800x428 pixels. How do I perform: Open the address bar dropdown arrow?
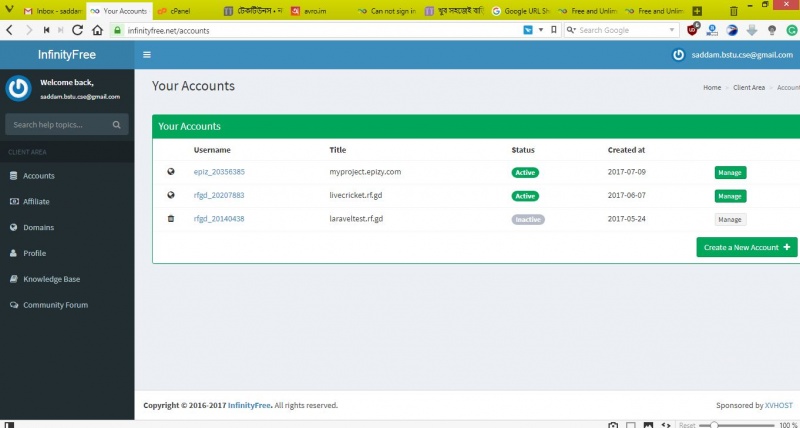(x=541, y=30)
